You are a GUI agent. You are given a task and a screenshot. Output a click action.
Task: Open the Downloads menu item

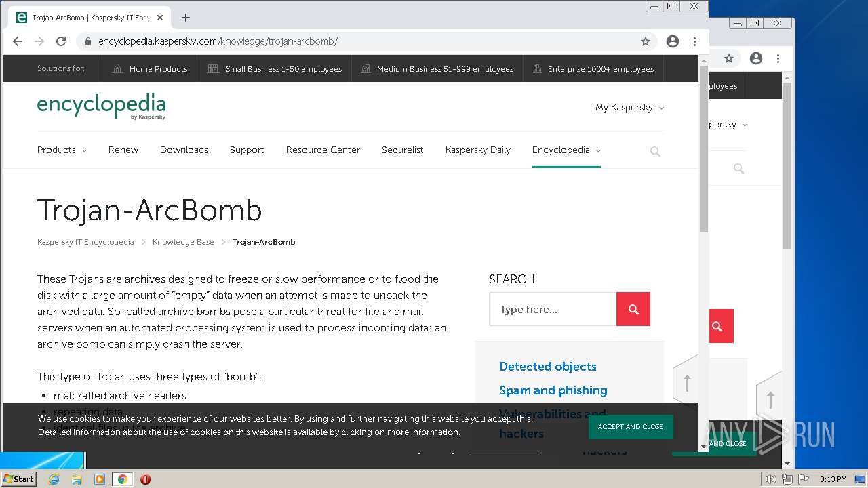(x=184, y=150)
